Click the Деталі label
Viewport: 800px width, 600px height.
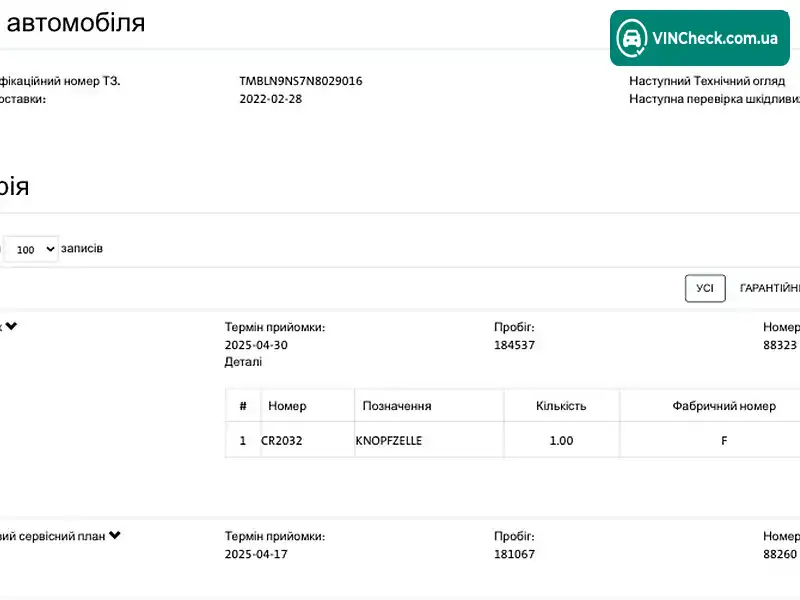pos(243,362)
